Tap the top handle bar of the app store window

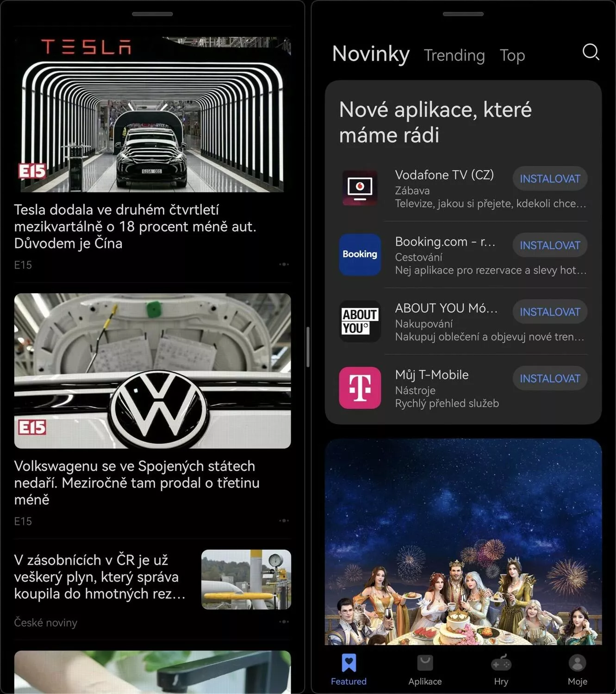[463, 14]
